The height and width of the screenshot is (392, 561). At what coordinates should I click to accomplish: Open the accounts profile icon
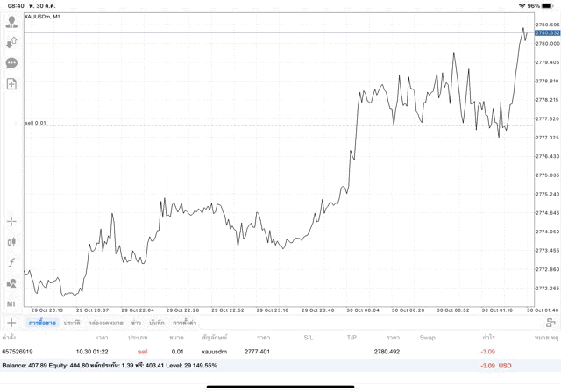coord(11,22)
